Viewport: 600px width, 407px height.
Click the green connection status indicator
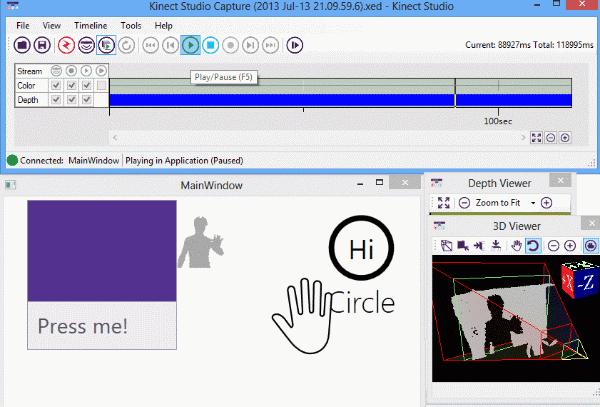(x=12, y=160)
